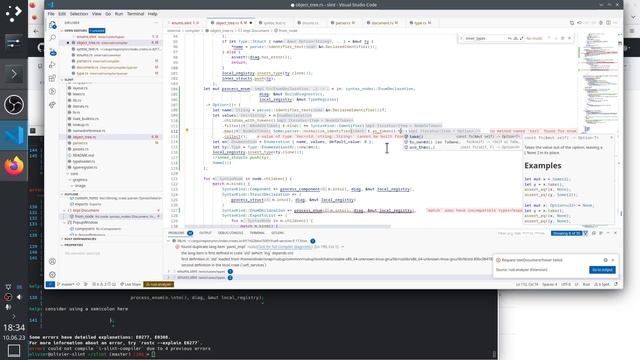
Task: Click the line and column indicator in the status bar
Action: [527, 284]
